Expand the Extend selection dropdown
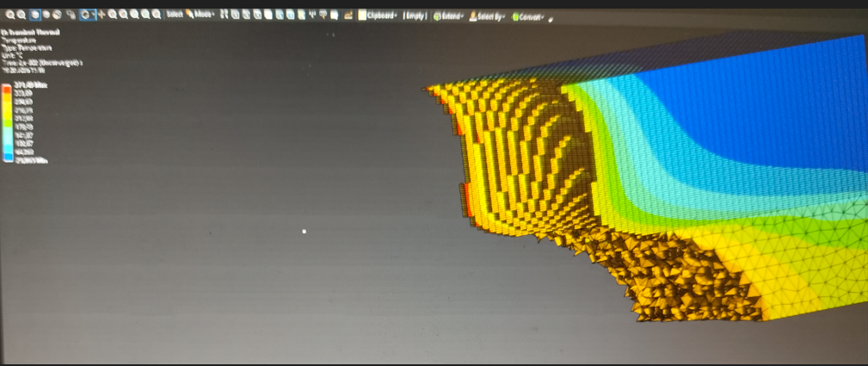 click(x=448, y=16)
